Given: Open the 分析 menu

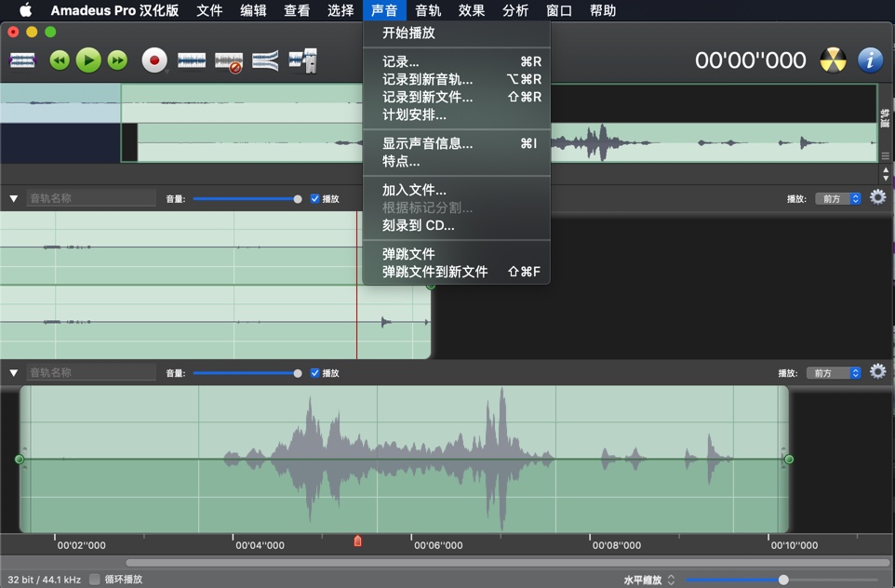Looking at the screenshot, I should point(515,10).
